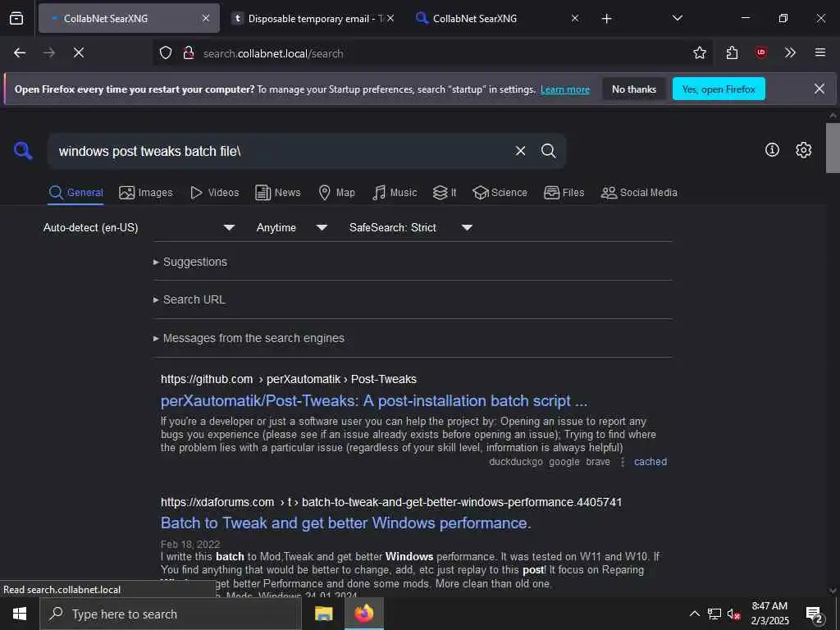Dismiss the startup notification bar

pos(819,89)
